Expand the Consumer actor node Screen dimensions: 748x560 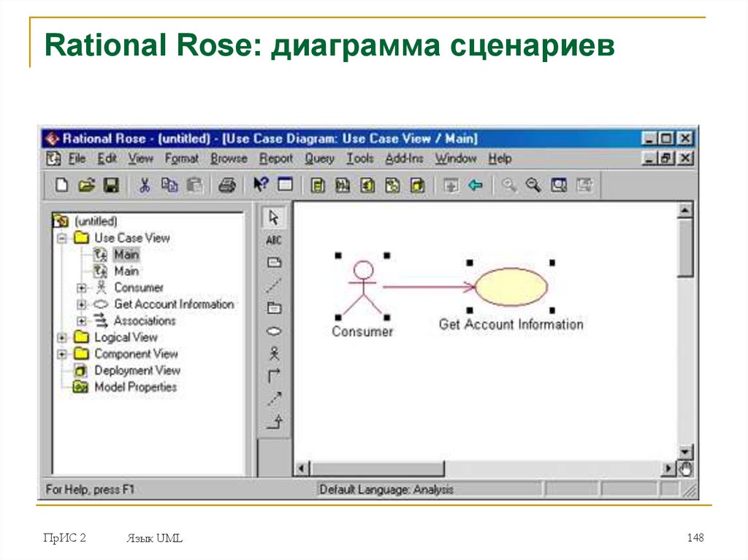pos(81,288)
